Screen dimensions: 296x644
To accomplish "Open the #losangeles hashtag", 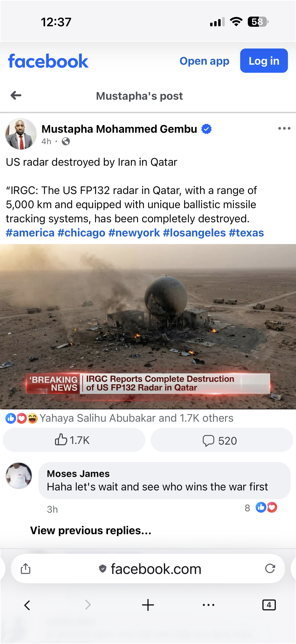I will tap(194, 233).
